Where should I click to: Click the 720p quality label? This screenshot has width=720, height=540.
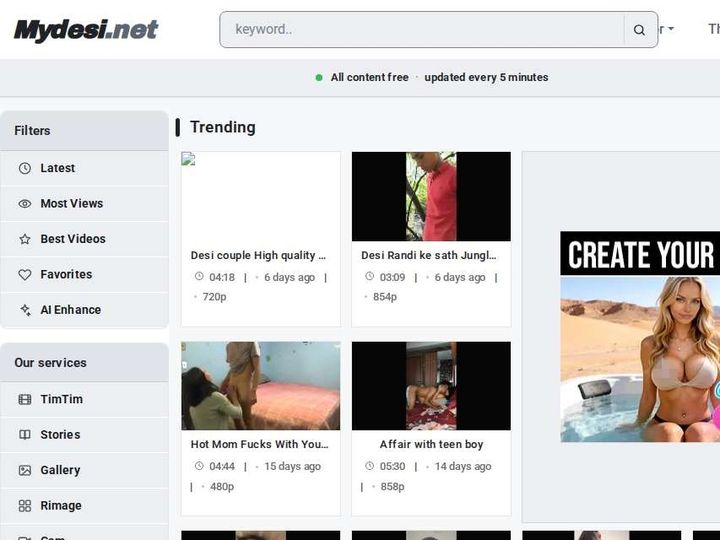pos(214,297)
